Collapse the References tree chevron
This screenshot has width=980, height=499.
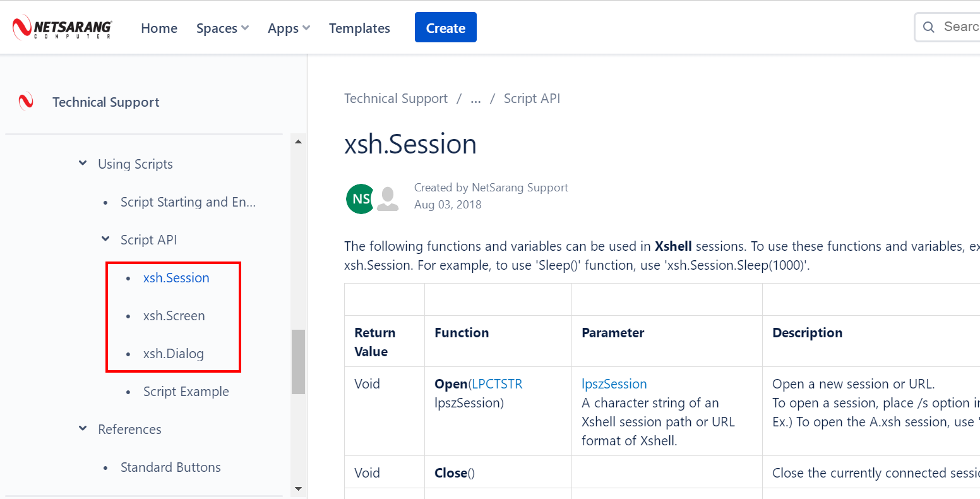(83, 429)
